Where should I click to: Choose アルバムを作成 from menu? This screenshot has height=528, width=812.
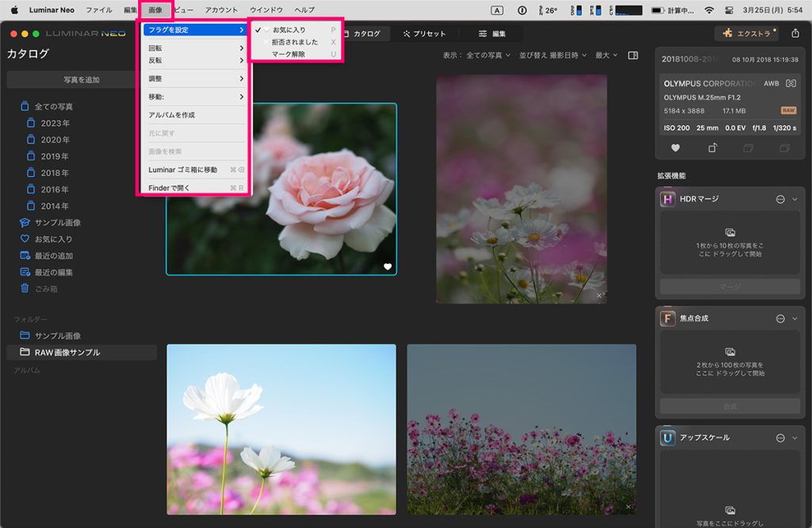click(195, 115)
